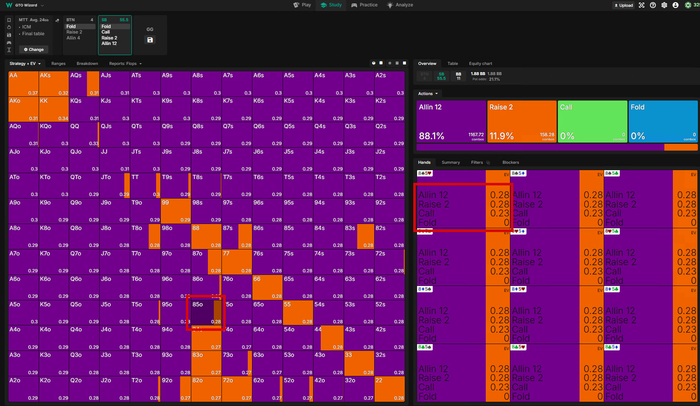Switch to the Equity chart tab
Viewport: 700px width, 406px height.
[480, 63]
